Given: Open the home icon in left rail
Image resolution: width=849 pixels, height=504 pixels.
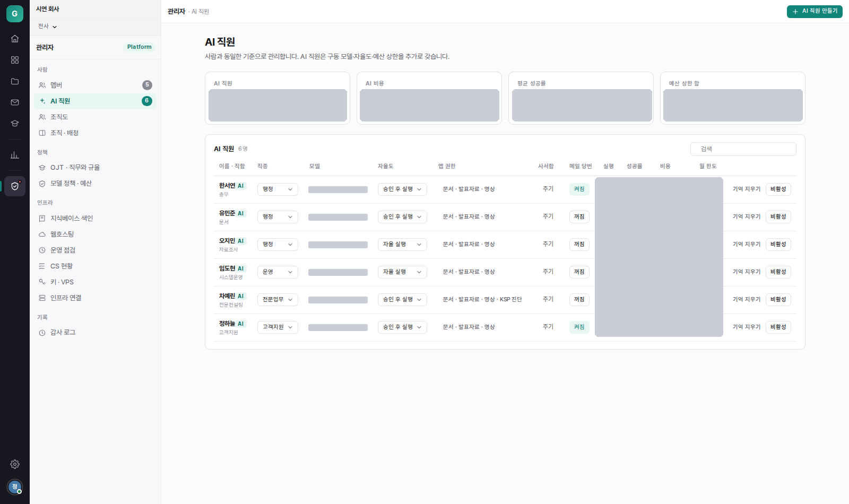Looking at the screenshot, I should click(x=15, y=39).
